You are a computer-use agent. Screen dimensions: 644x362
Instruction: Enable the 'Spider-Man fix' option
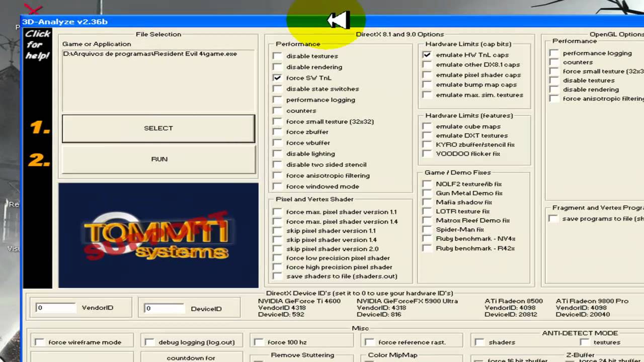coord(427,230)
